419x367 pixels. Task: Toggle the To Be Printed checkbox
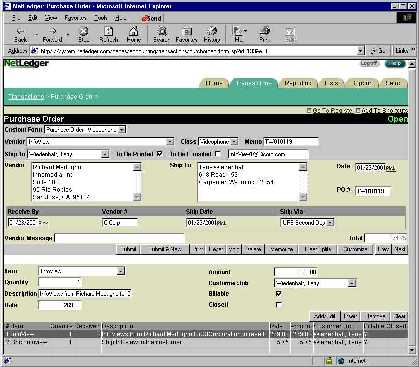click(x=159, y=154)
